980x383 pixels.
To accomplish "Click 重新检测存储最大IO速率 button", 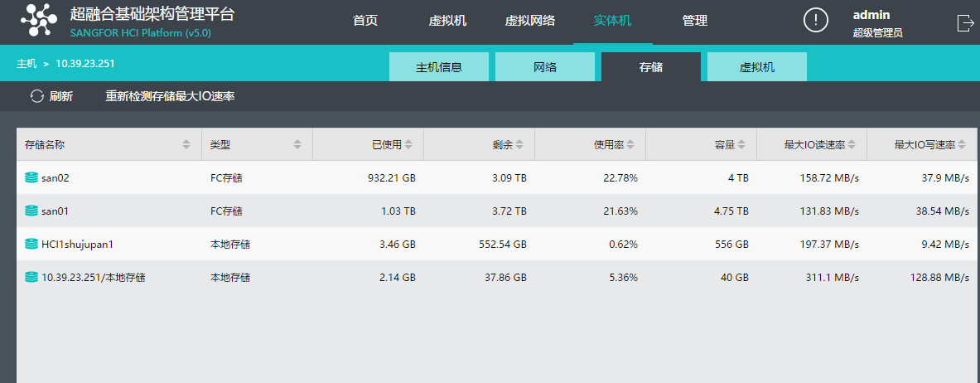I will pyautogui.click(x=170, y=96).
